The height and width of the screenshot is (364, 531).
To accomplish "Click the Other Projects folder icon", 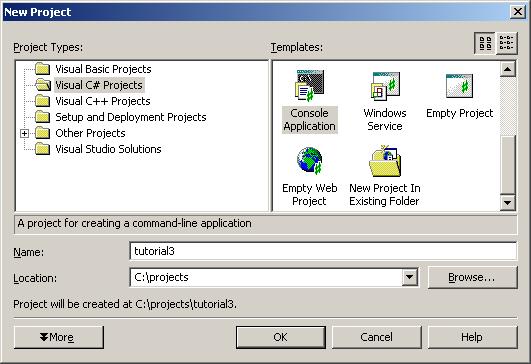I will (x=43, y=133).
